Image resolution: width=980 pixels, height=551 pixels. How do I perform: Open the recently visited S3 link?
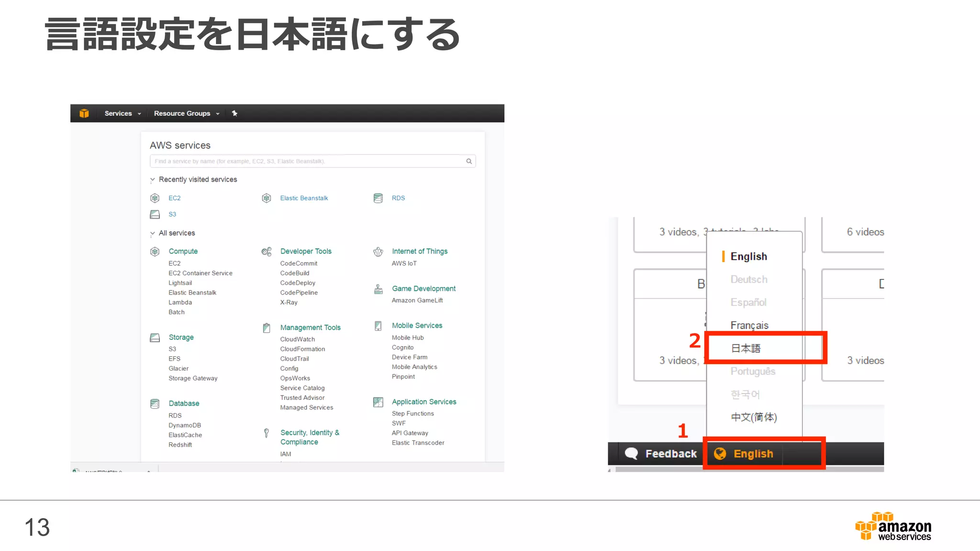click(x=172, y=214)
